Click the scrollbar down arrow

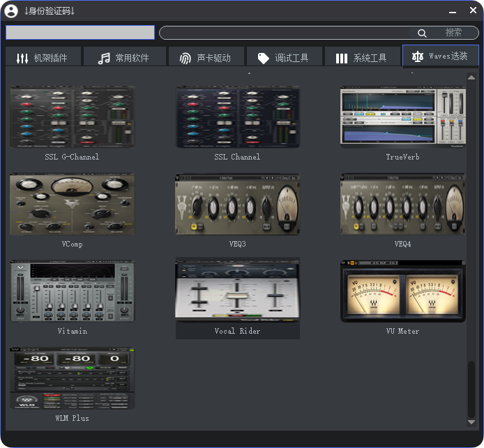point(471,422)
